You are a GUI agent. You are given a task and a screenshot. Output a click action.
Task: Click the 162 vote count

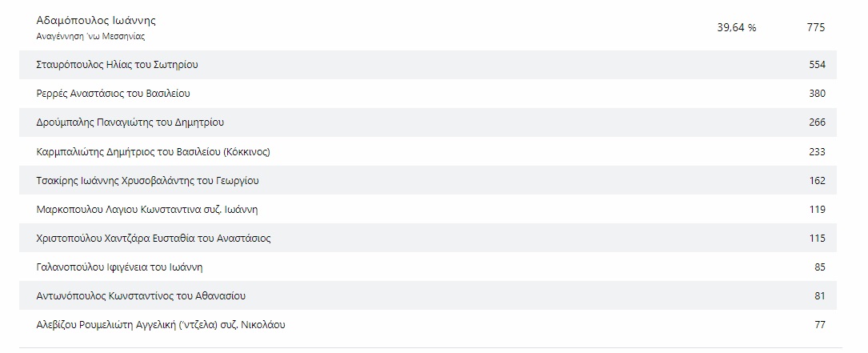817,180
